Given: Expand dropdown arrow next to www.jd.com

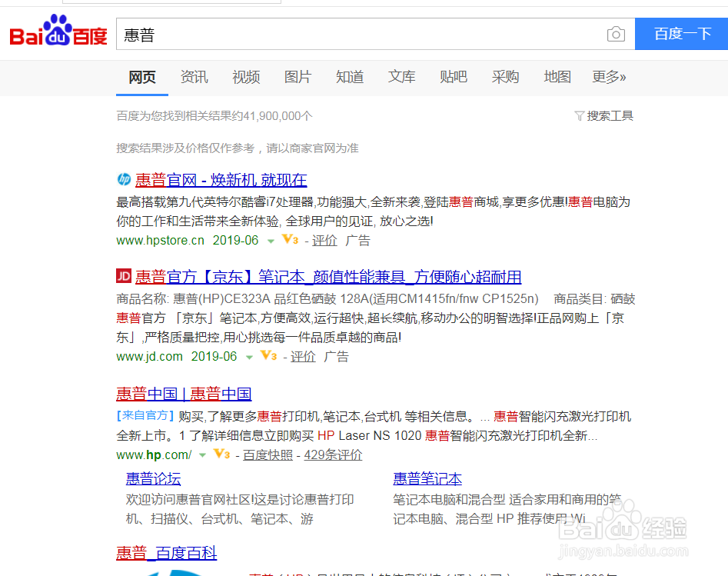Looking at the screenshot, I should 249,358.
